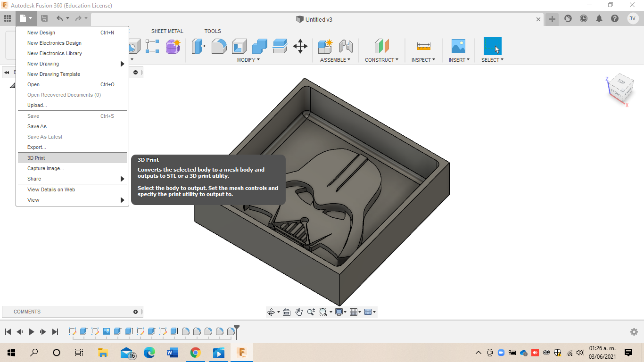This screenshot has height=362, width=644.
Task: Click the Create Form purple icon
Action: pos(173,46)
